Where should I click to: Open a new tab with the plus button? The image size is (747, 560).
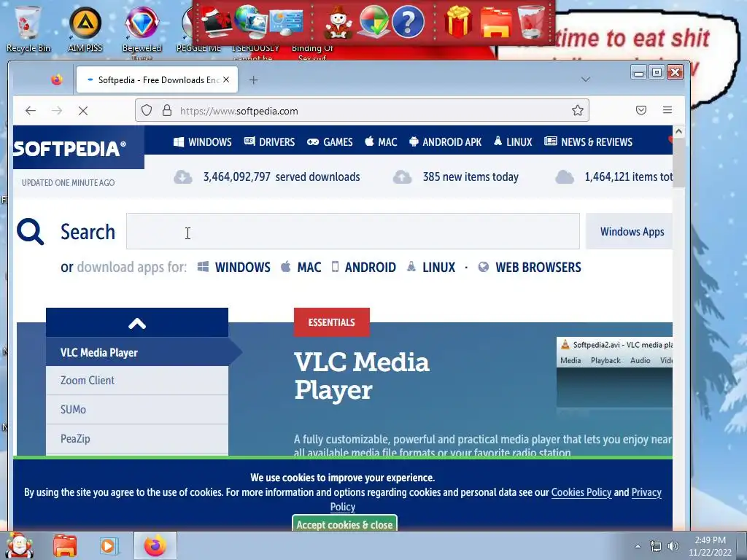(253, 80)
